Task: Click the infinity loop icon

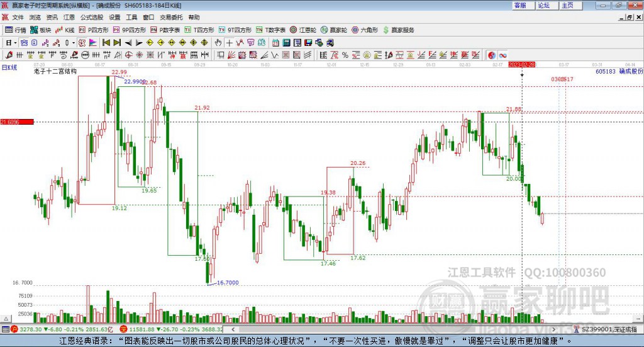Action: (502, 55)
